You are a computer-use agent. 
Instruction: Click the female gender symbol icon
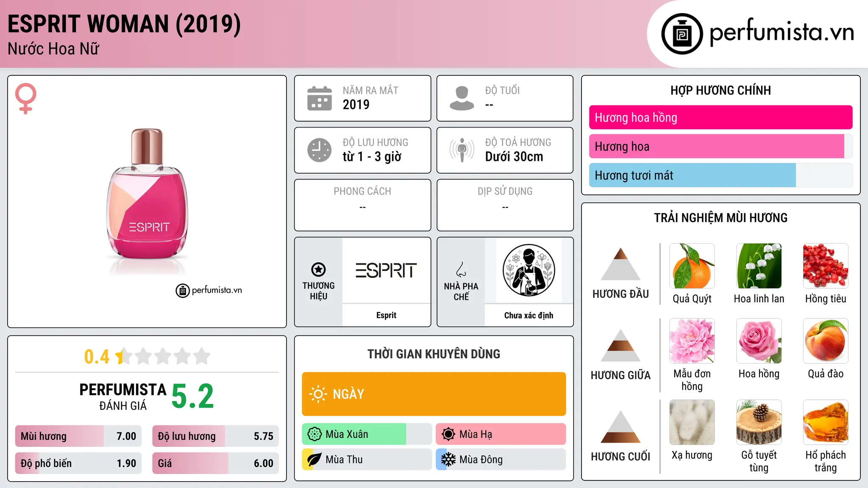(x=25, y=98)
